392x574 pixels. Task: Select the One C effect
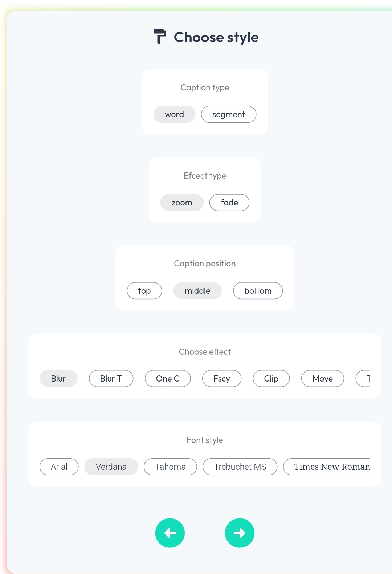coord(168,379)
